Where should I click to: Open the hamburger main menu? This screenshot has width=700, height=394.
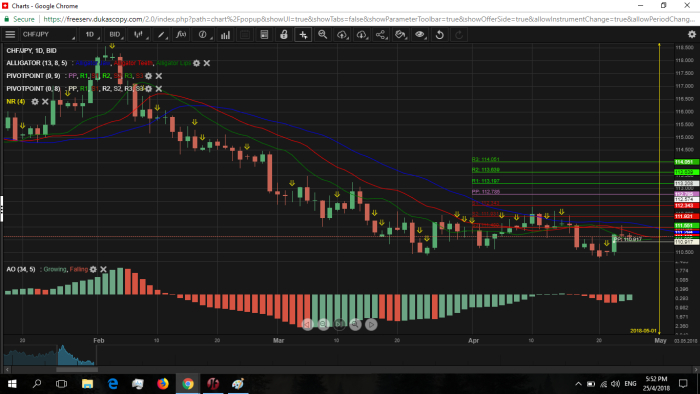pyautogui.click(x=10, y=34)
